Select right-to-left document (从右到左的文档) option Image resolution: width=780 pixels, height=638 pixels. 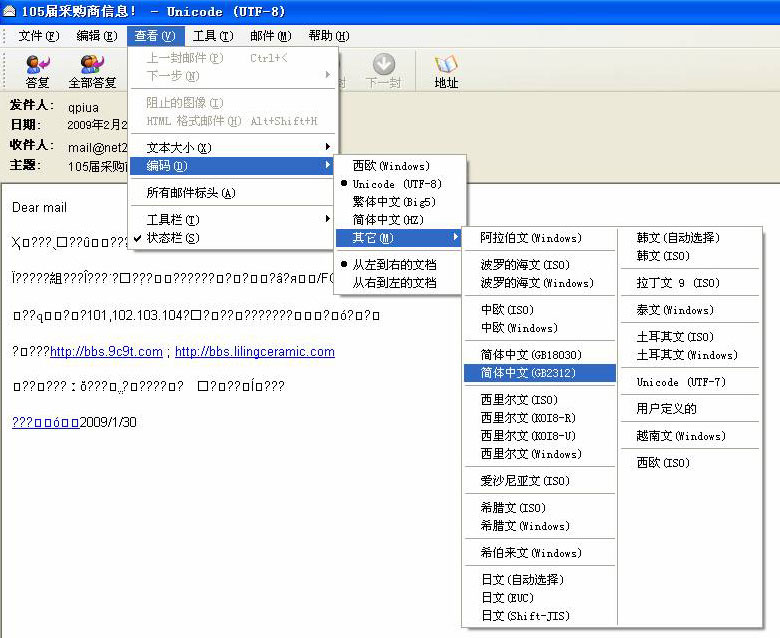(x=394, y=283)
